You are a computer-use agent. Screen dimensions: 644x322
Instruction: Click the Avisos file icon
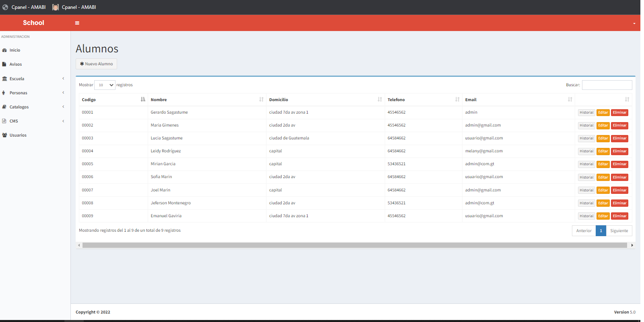tap(4, 64)
